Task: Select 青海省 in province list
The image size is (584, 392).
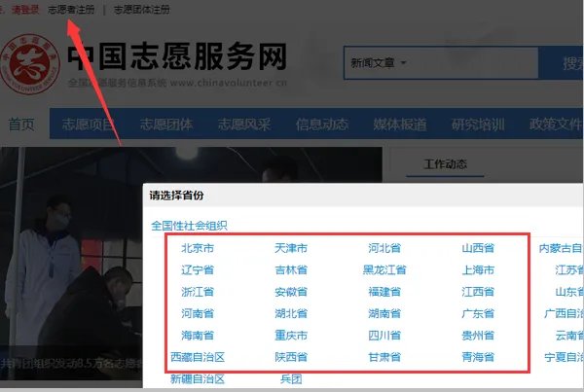Action: (478, 357)
